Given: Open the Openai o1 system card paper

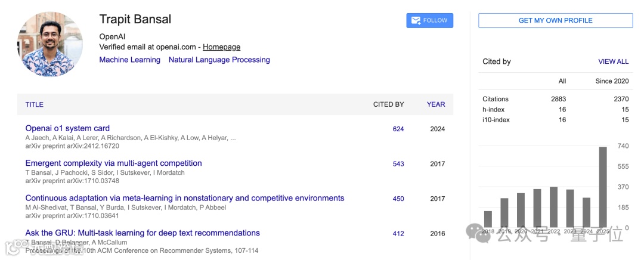Looking at the screenshot, I should pos(67,128).
